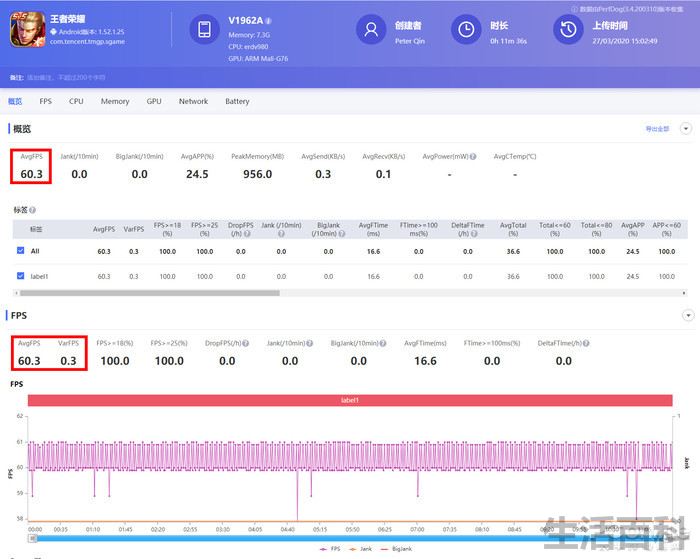Click the scrollbar left arrow under table
The height and width of the screenshot is (559, 700).
click(17, 293)
